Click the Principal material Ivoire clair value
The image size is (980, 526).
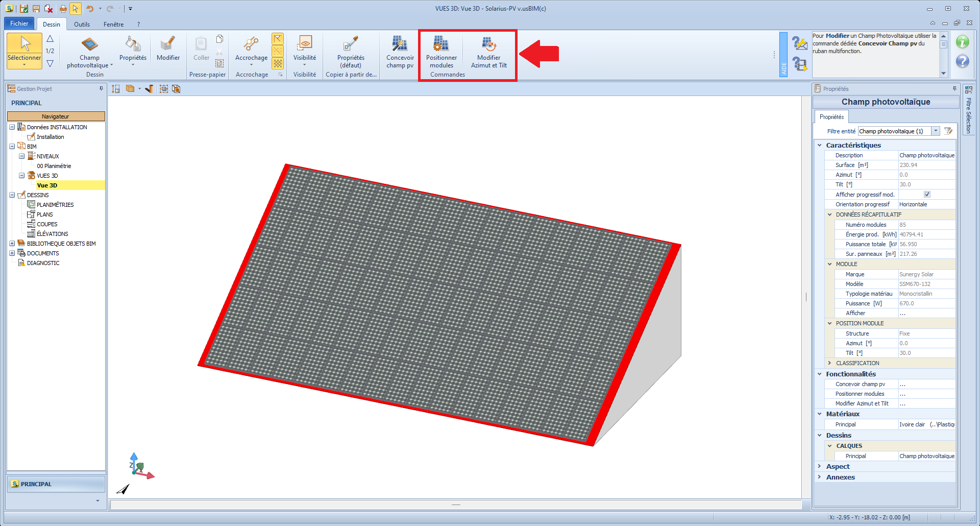(x=926, y=424)
